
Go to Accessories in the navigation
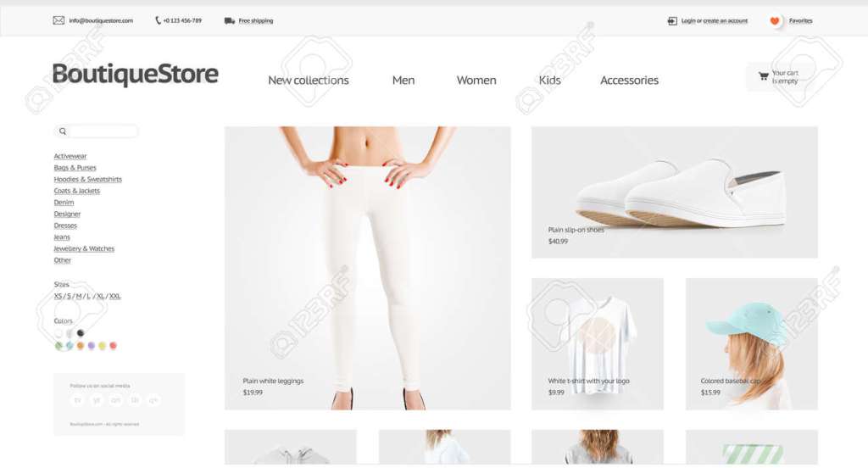(630, 81)
